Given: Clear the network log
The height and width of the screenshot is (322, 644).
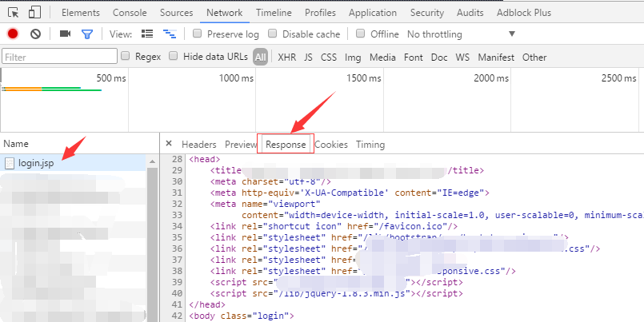Looking at the screenshot, I should tap(35, 34).
